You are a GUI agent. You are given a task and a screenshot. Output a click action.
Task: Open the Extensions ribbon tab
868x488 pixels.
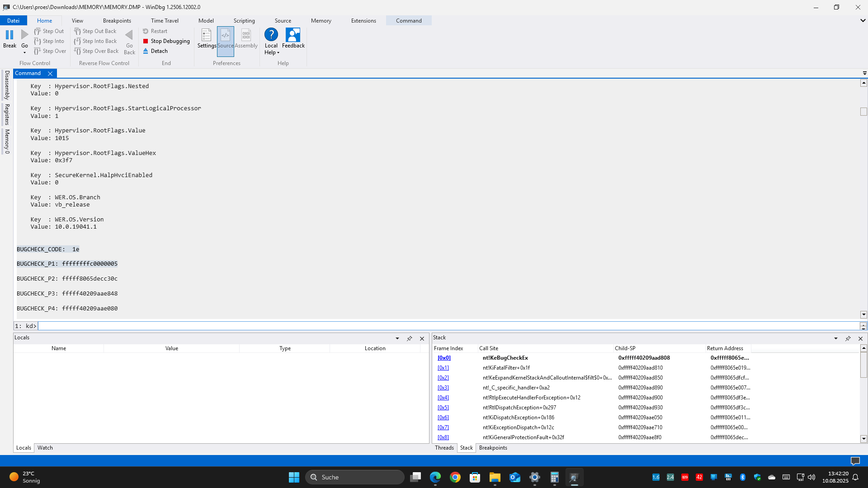(x=363, y=20)
